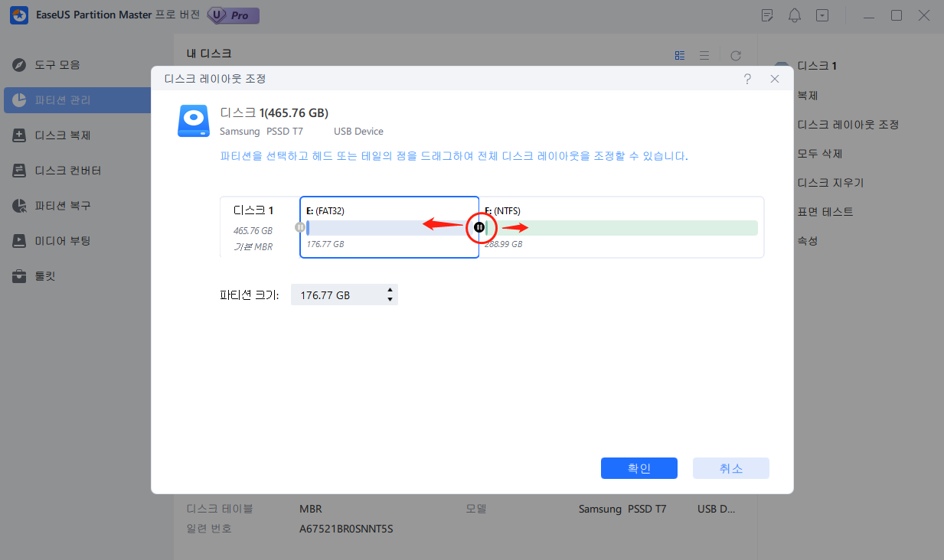Click the 확인 button
Viewport: 944px width, 560px height.
[x=639, y=468]
